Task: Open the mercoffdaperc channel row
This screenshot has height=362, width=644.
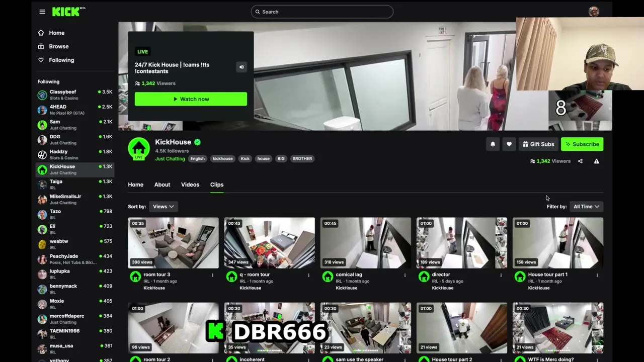Action: [75, 319]
